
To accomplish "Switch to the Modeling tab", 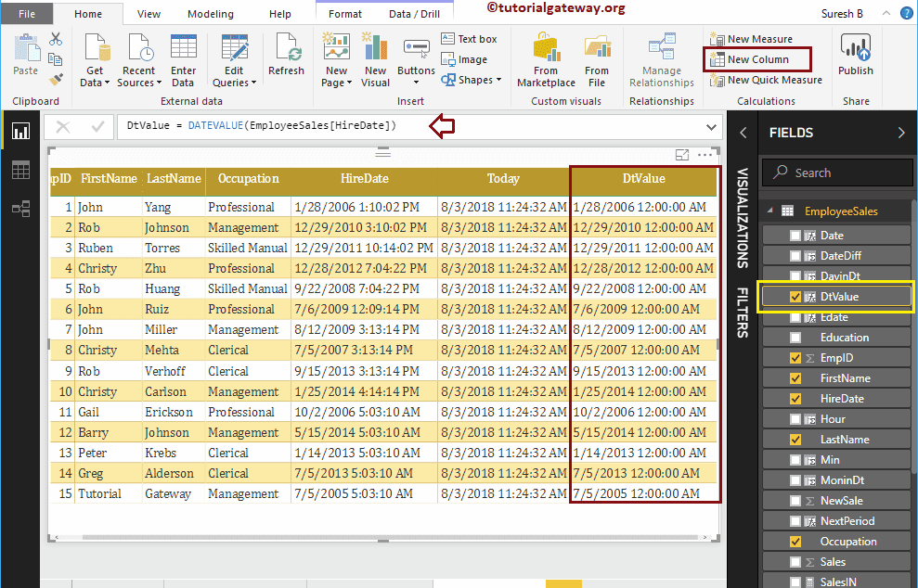I will pos(210,14).
